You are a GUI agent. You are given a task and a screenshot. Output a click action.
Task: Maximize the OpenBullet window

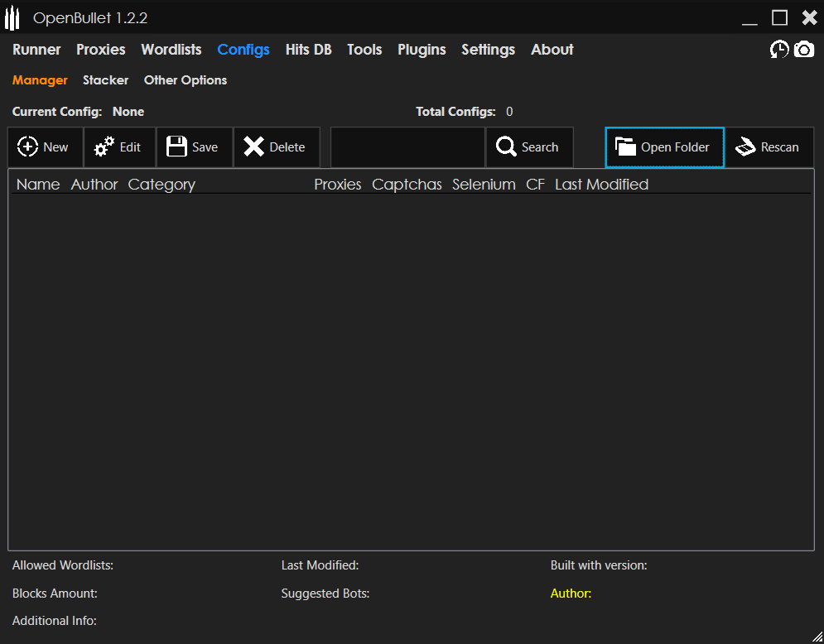pos(779,18)
